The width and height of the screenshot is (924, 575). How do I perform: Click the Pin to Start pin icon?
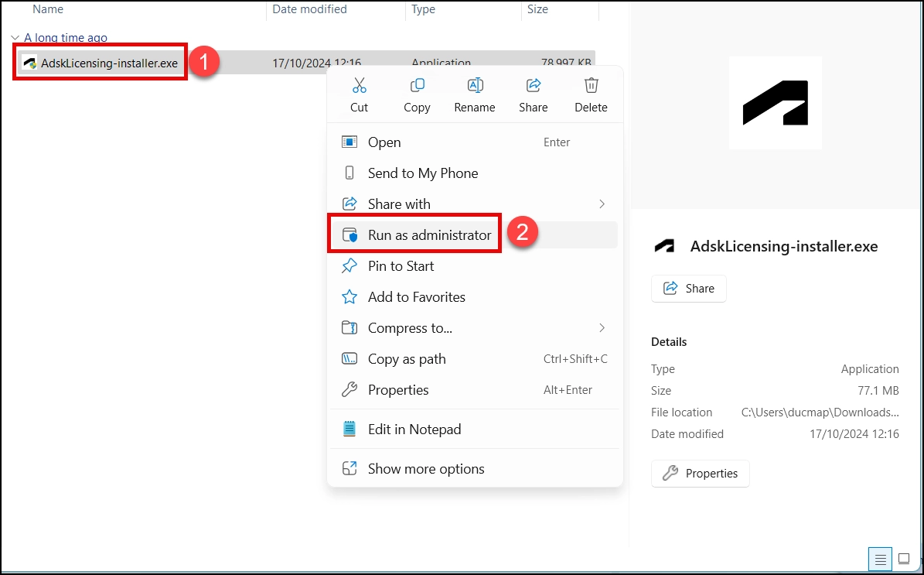pyautogui.click(x=349, y=266)
